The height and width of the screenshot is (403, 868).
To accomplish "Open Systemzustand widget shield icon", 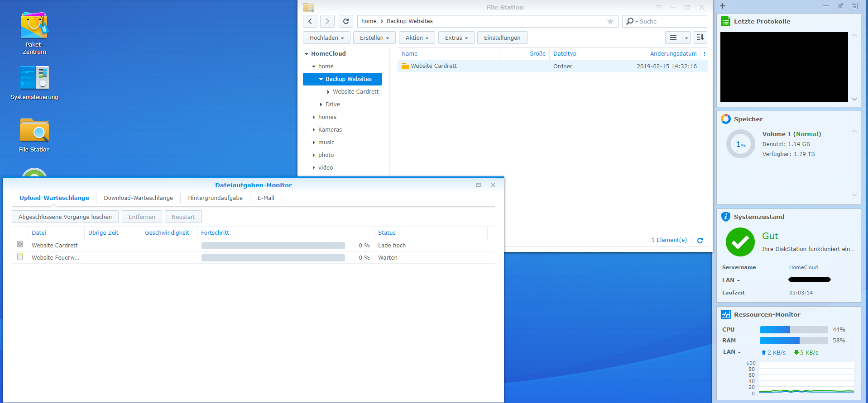I will tap(726, 217).
